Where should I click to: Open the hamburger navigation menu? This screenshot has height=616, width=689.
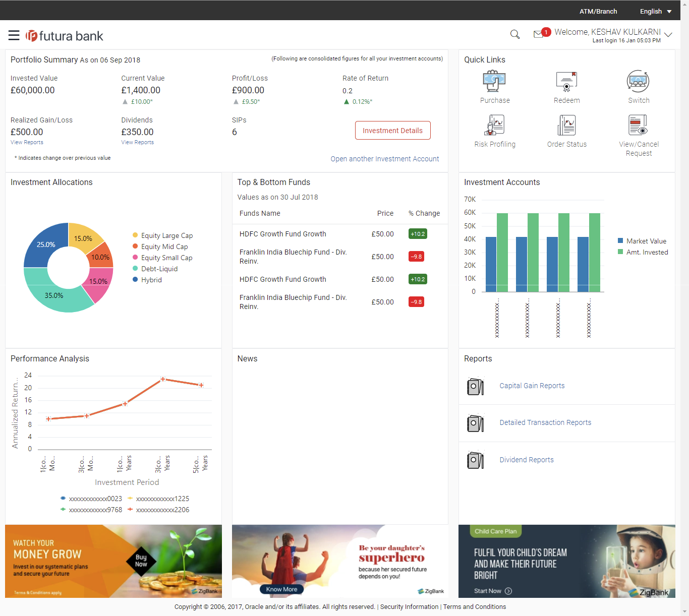[14, 35]
